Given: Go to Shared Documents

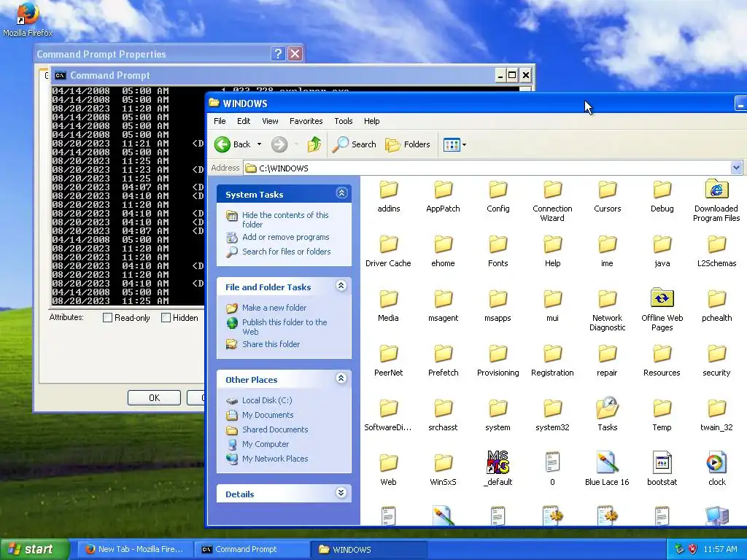Looking at the screenshot, I should [x=275, y=429].
